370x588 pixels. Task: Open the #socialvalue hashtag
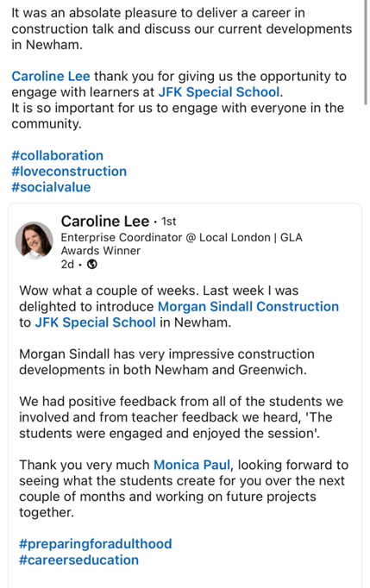[51, 187]
